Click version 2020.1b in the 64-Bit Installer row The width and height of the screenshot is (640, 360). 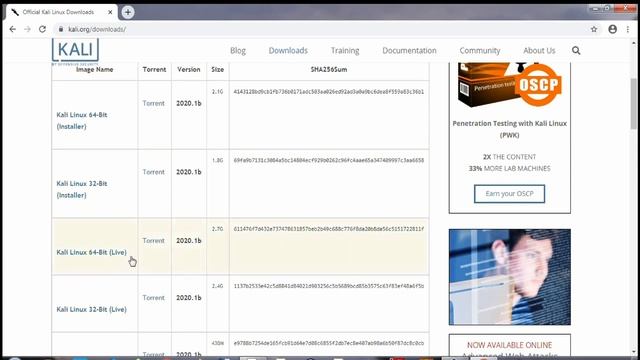(189, 103)
